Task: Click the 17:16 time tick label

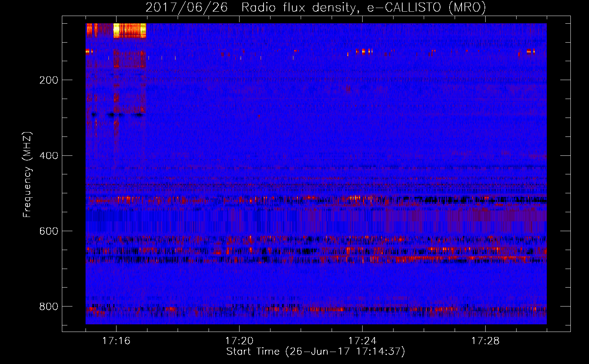Action: point(116,341)
